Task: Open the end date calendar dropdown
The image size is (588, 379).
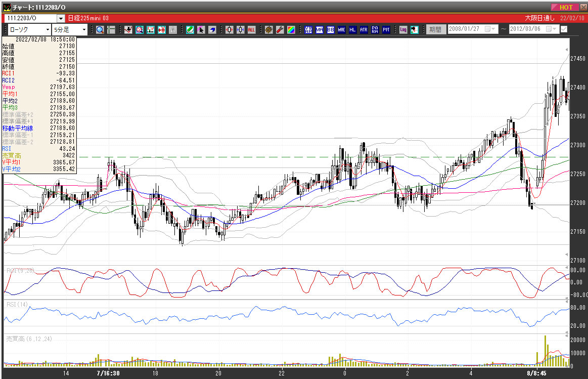Action: click(x=551, y=29)
